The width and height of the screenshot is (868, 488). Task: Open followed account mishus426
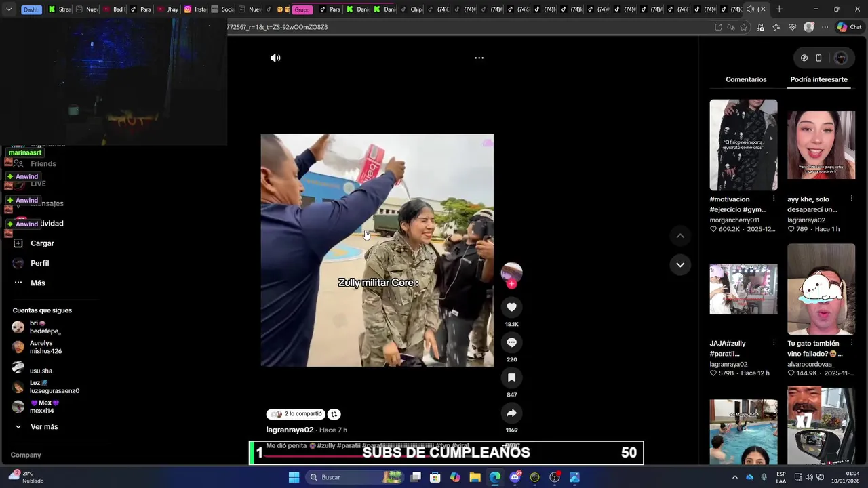pyautogui.click(x=45, y=347)
